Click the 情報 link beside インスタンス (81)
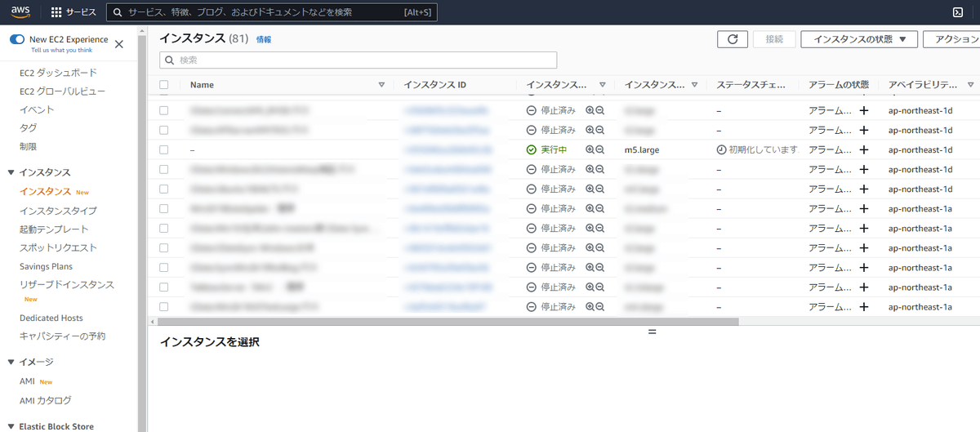 [264, 39]
